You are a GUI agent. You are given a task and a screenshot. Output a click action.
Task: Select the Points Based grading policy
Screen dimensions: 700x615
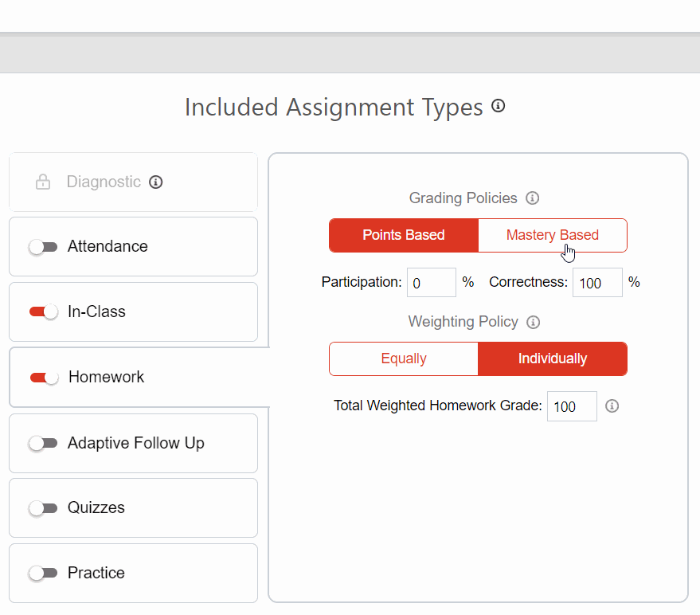pos(404,235)
